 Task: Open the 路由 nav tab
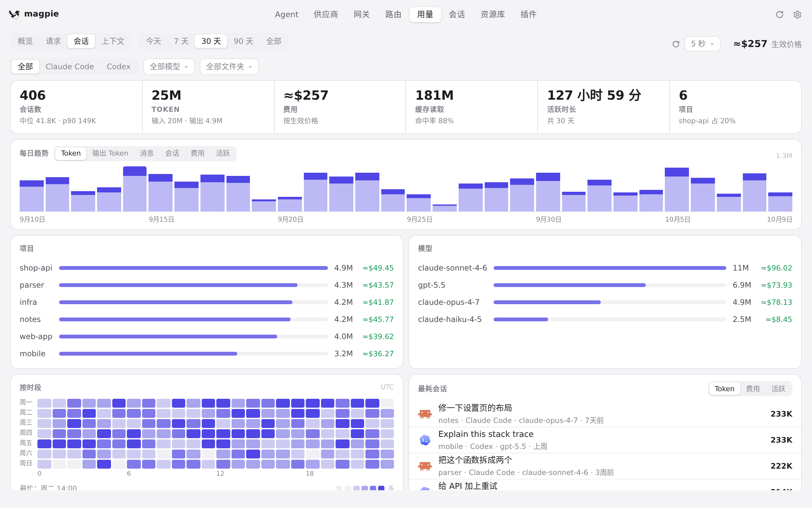point(393,15)
